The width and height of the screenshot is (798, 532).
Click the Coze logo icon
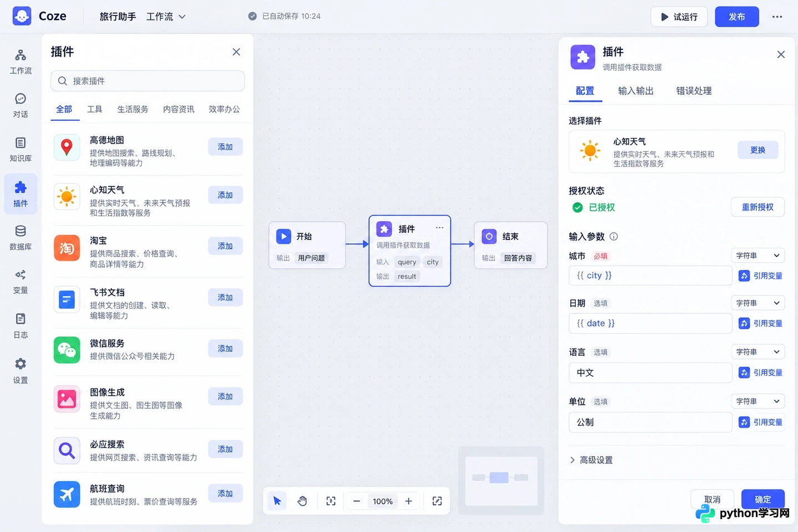coord(22,16)
